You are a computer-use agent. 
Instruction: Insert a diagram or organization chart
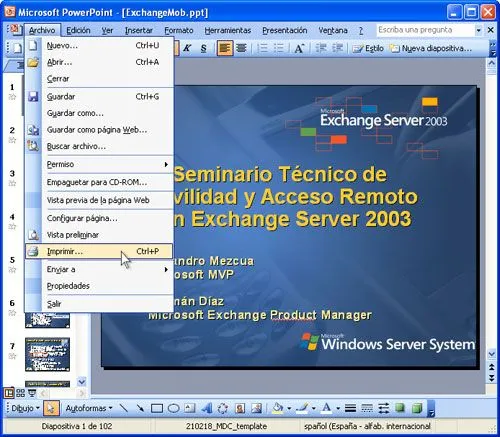223,408
